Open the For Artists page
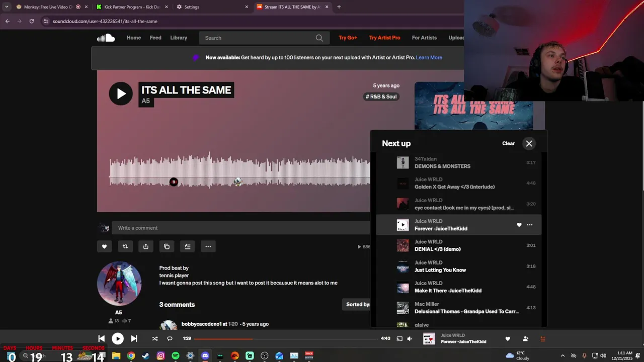This screenshot has height=362, width=644. click(424, 38)
